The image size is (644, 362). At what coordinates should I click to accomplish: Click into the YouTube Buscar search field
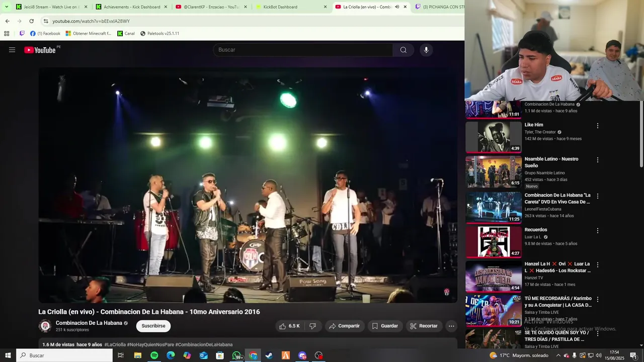303,50
